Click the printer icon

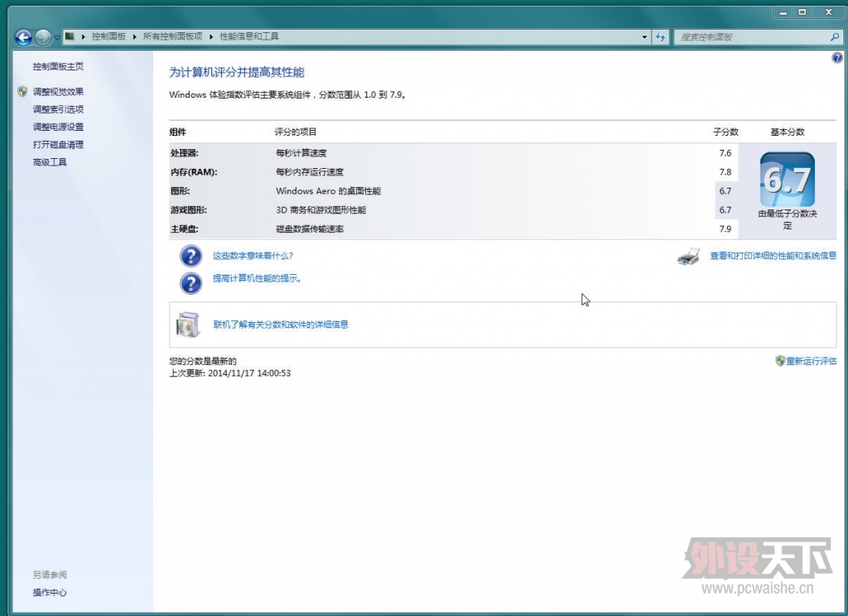click(688, 257)
